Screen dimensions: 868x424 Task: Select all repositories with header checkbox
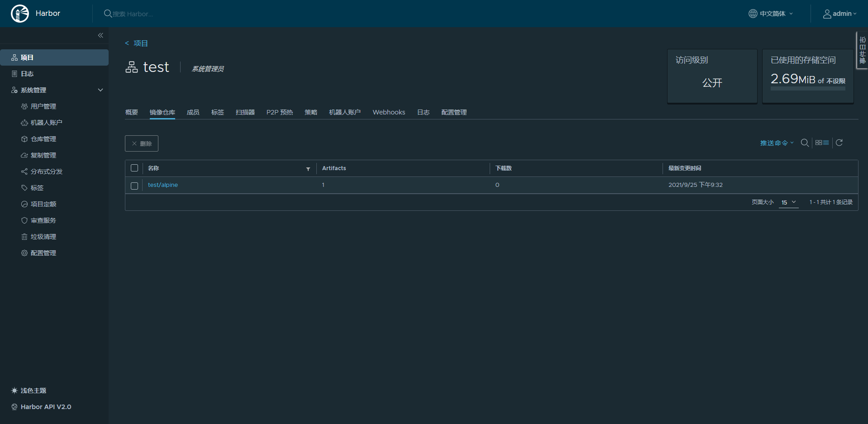[134, 168]
